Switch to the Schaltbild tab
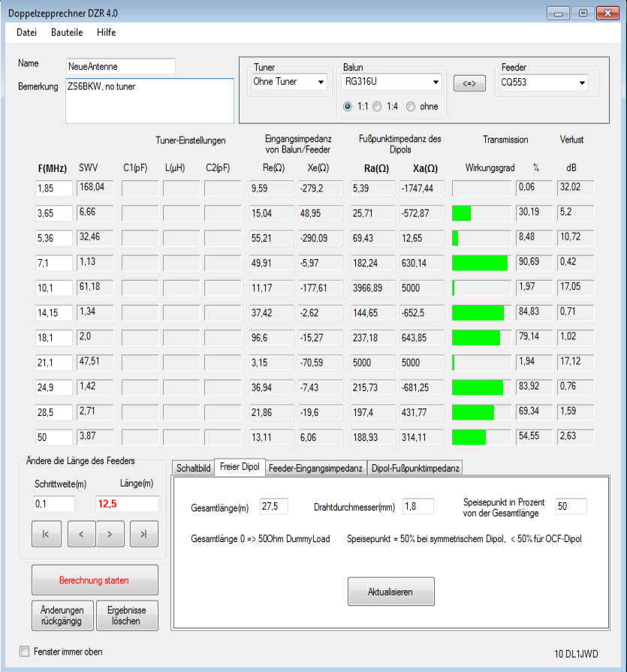This screenshot has width=627, height=672. pyautogui.click(x=193, y=468)
